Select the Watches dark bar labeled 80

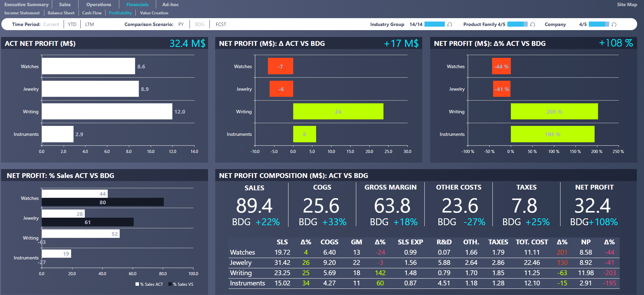click(103, 202)
